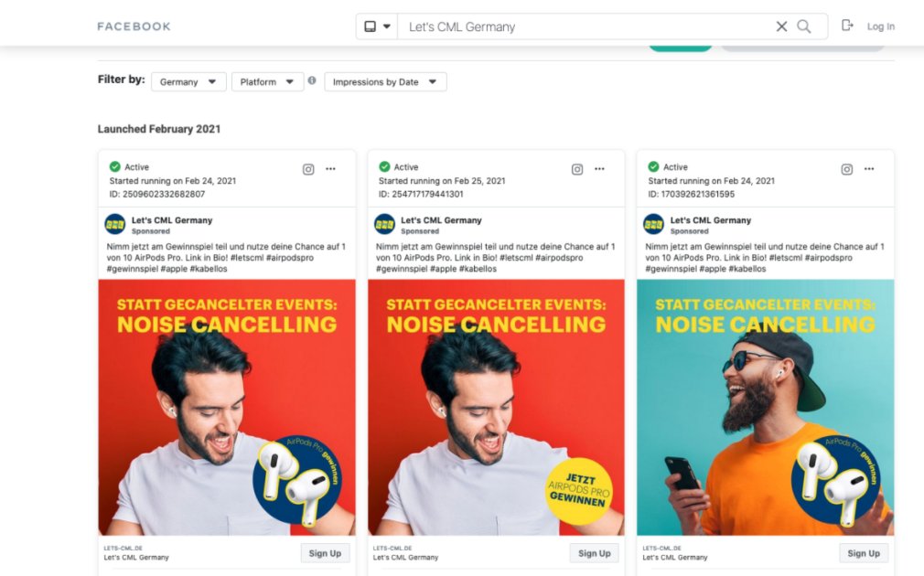Open the Instagram icon on the third ad
This screenshot has height=576, width=924.
click(846, 169)
